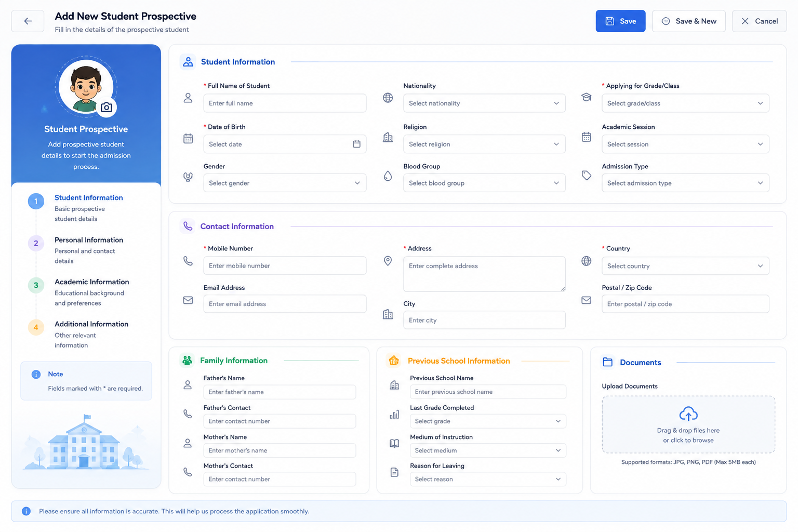Click graduation cap icon beside Applying for Grade
798x532 pixels.
coord(586,97)
